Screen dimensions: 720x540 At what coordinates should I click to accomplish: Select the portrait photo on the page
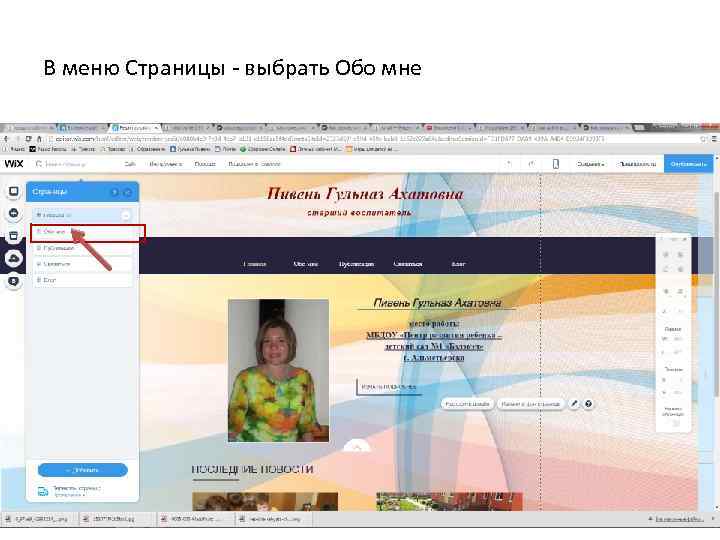tap(278, 371)
